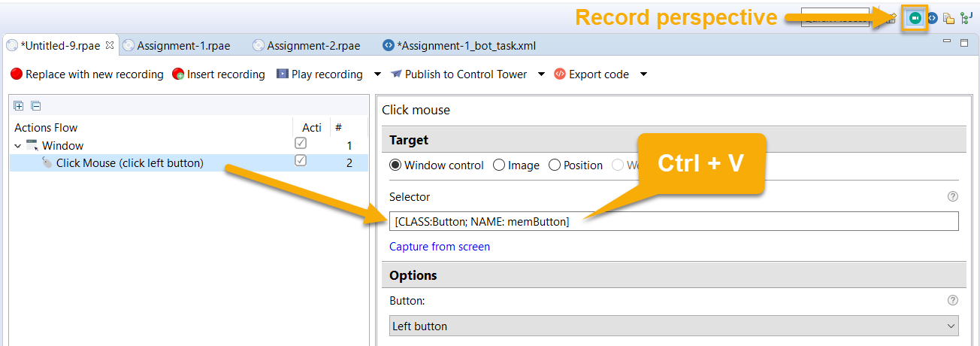
Task: Open the Java hierarchy perspective icon
Action: point(966,18)
